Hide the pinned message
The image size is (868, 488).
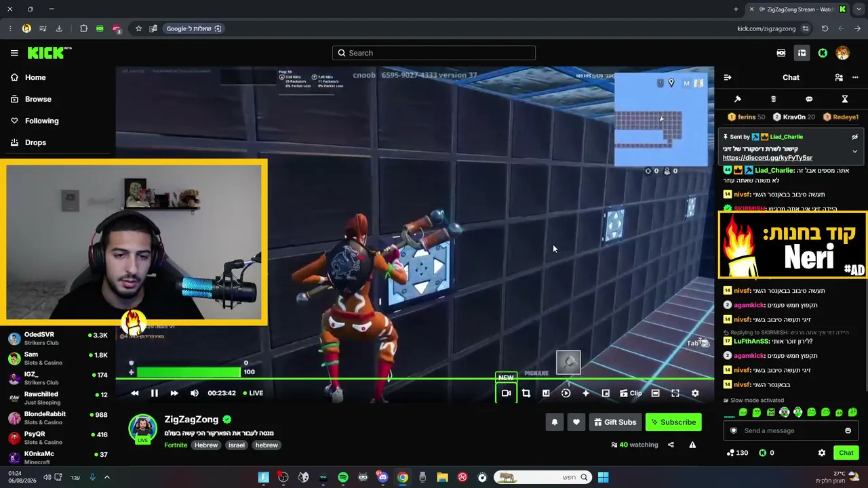(x=854, y=137)
